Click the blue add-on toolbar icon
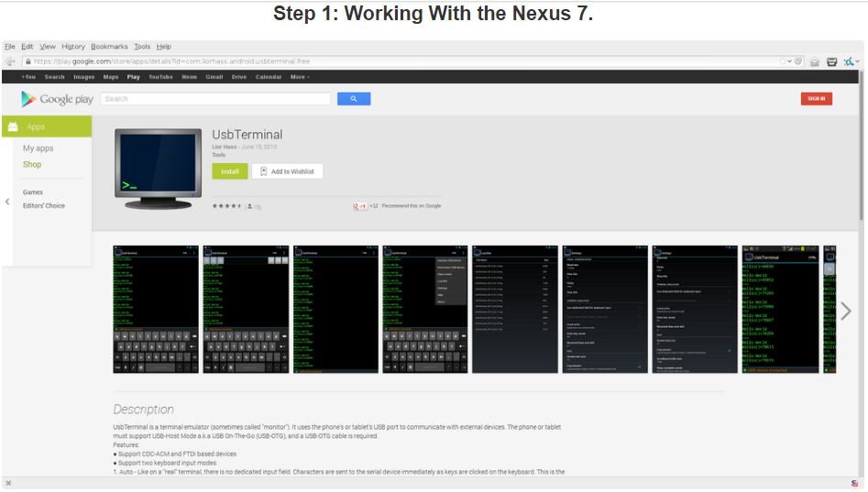868x492 pixels. (848, 62)
